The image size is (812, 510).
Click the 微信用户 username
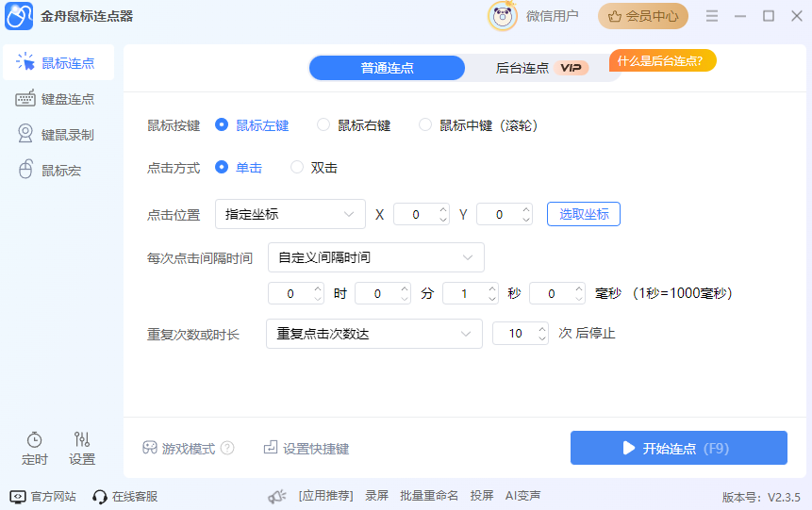[552, 16]
